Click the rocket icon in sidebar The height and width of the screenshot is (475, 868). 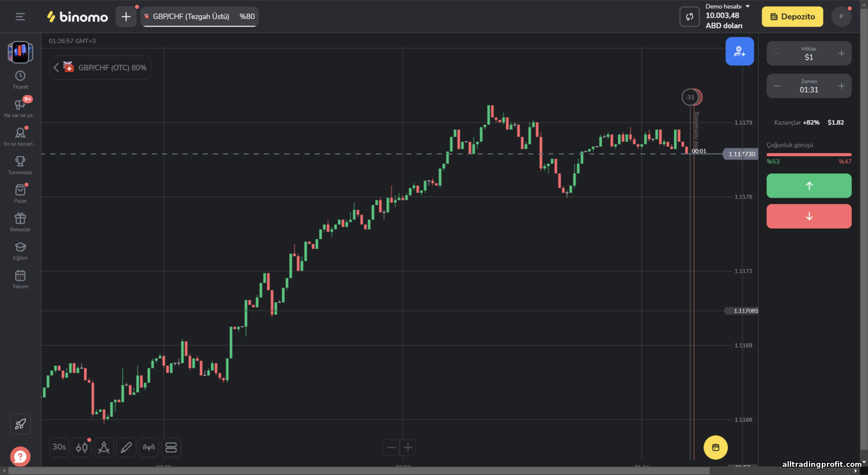(x=20, y=424)
